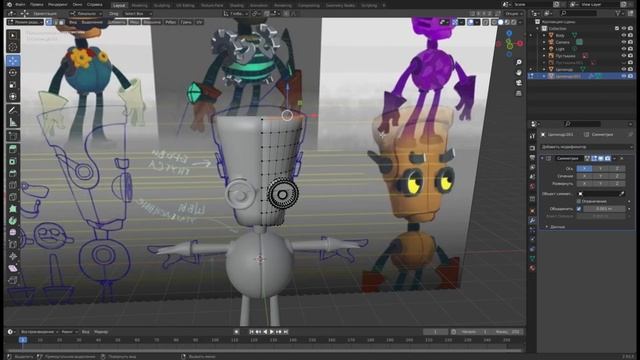Viewport: 640px width, 360px height.
Task: Expand the Body item in outliner
Action: point(544,36)
